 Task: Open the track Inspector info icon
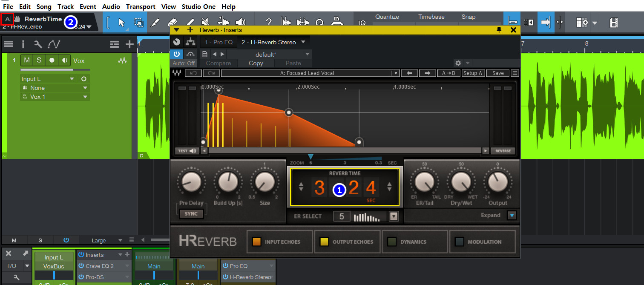pyautogui.click(x=23, y=44)
